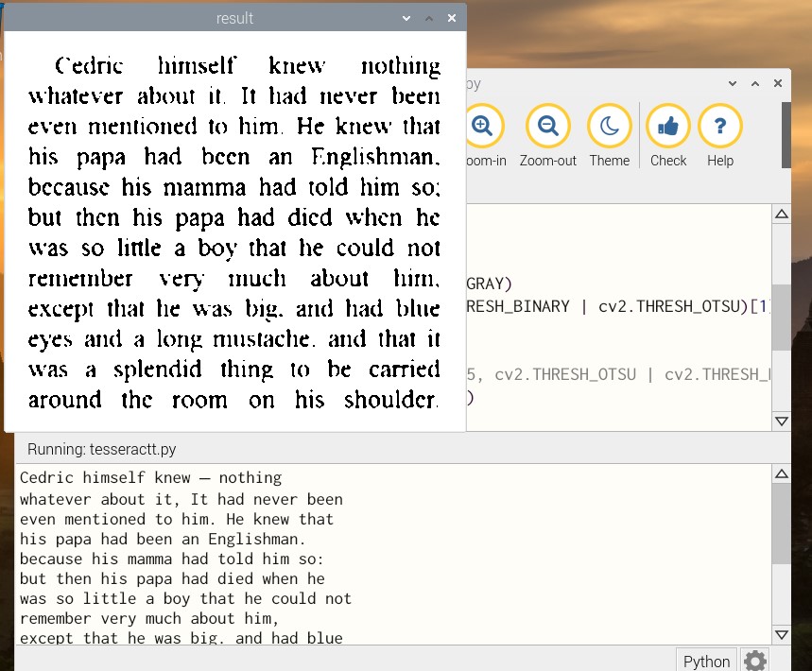This screenshot has height=671, width=812.
Task: Click the output panel scroll-down arrow
Action: coord(782,635)
